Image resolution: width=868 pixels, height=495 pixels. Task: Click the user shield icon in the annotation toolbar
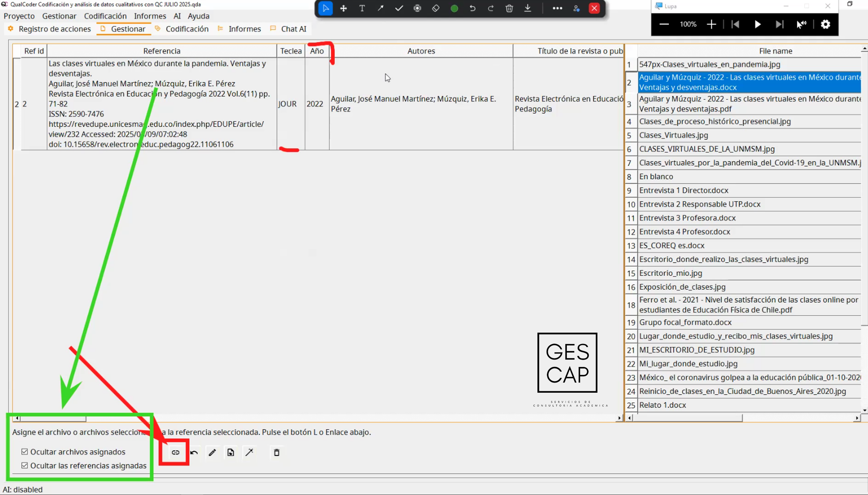tap(576, 8)
